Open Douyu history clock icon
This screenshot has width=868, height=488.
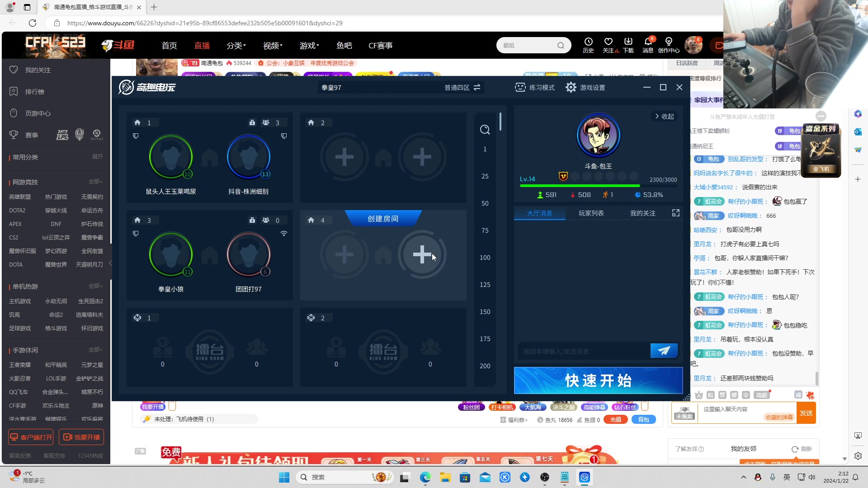coord(588,42)
